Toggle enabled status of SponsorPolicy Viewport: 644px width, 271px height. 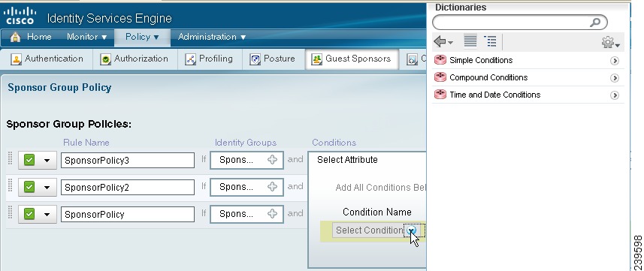(29, 214)
